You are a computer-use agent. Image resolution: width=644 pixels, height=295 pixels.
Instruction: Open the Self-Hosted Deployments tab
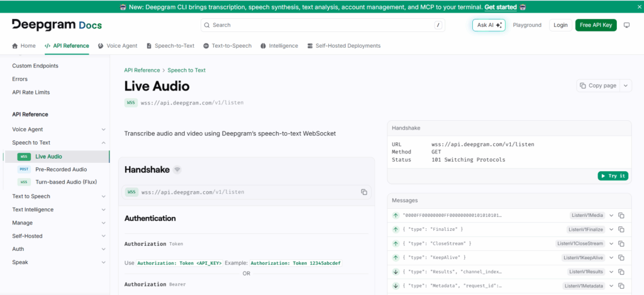(344, 46)
